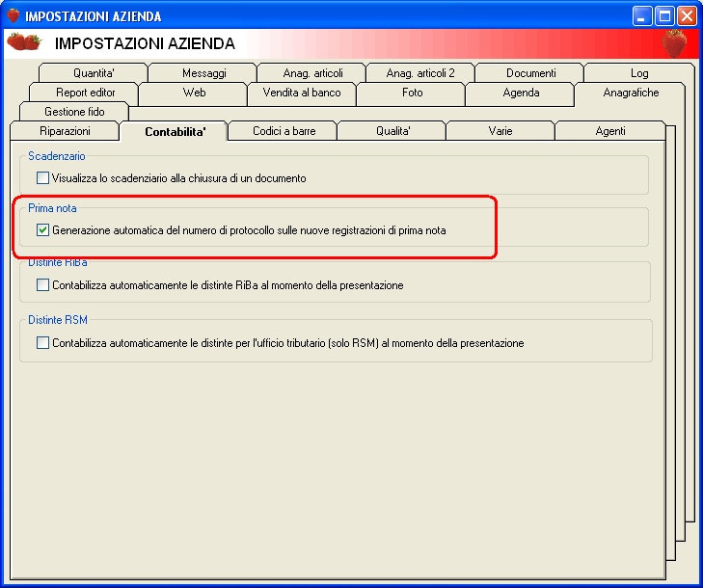The image size is (703, 588).
Task: Click the strawberry icon in title bar
Action: click(x=14, y=15)
